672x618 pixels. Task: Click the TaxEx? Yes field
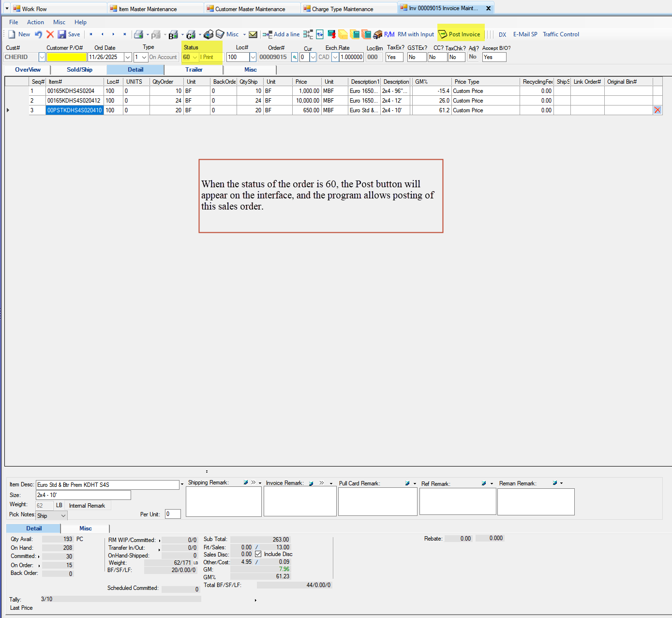[394, 57]
